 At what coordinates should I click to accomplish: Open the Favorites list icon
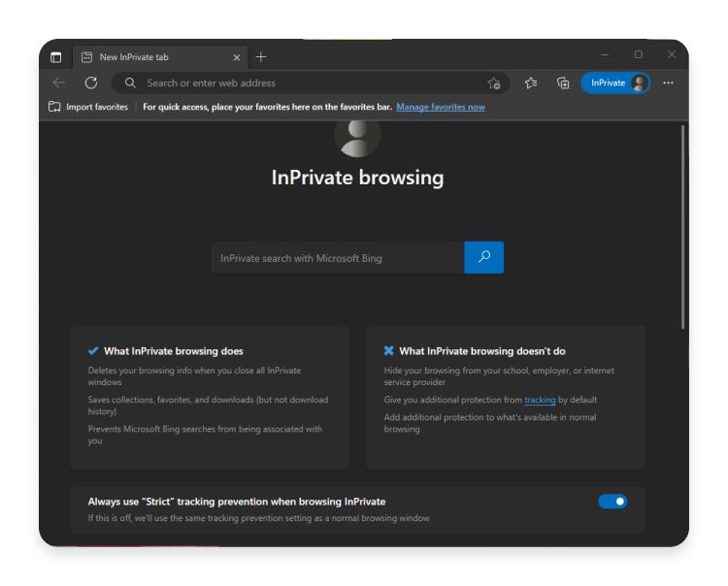pos(531,83)
